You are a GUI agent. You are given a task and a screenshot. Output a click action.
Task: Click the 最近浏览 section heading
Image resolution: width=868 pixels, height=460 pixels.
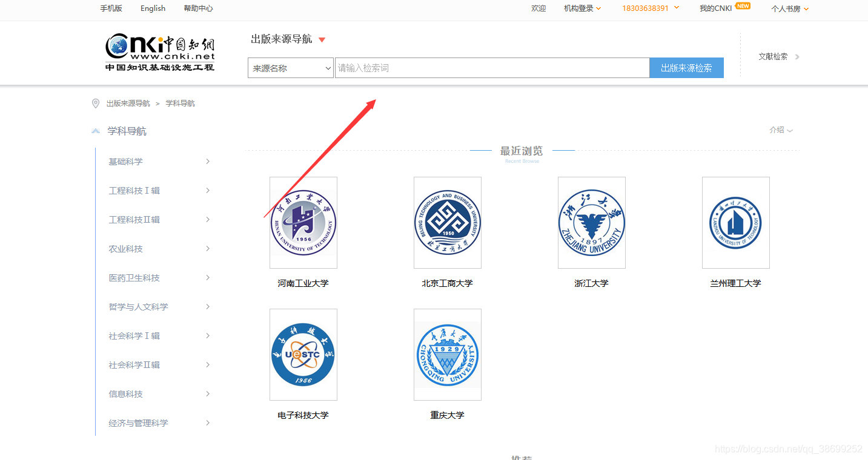click(522, 151)
